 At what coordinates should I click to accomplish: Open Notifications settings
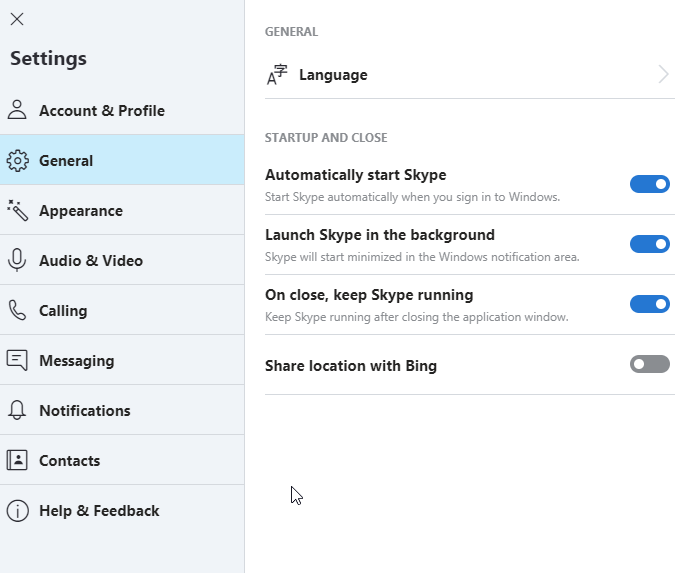pos(122,410)
